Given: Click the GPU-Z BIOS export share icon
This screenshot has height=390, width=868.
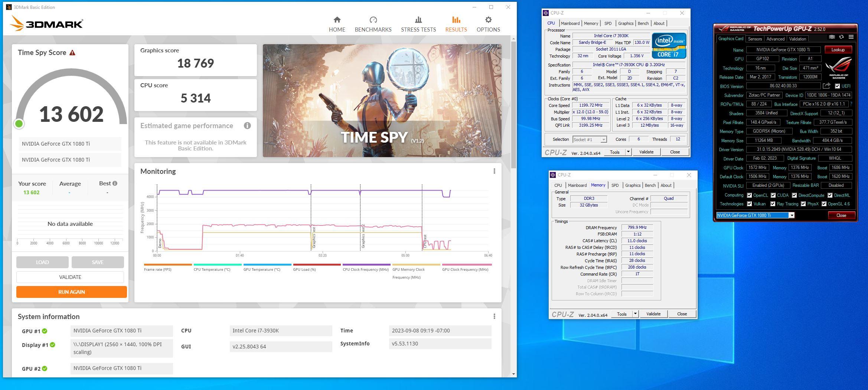Looking at the screenshot, I should (x=826, y=86).
